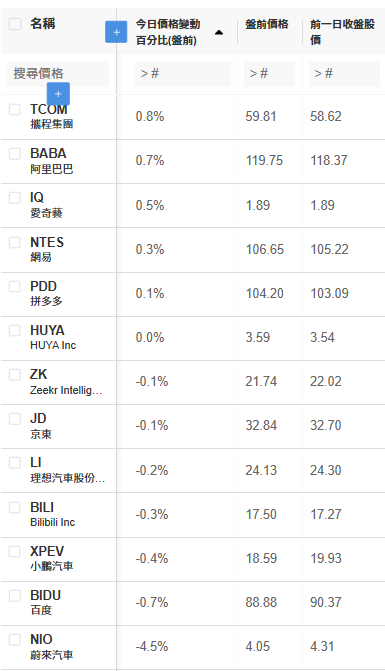Open the BIDU 百度 stock link

[45, 602]
